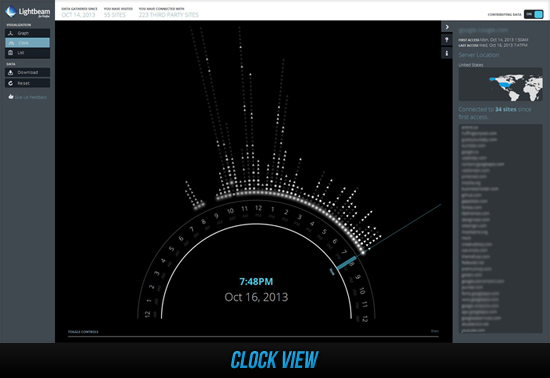Screen dimensions: 550x378
Task: Click the Download arrow icon
Action: [11, 72]
